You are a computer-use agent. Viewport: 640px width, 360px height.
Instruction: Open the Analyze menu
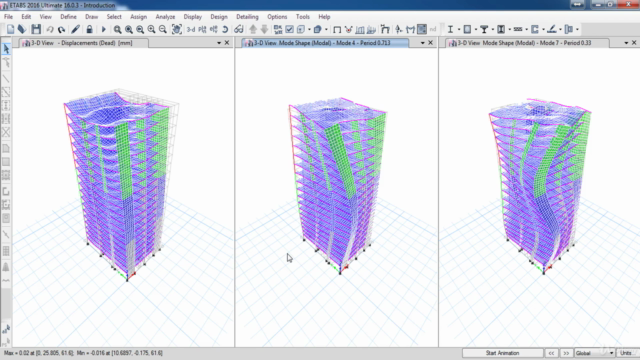click(x=165, y=17)
